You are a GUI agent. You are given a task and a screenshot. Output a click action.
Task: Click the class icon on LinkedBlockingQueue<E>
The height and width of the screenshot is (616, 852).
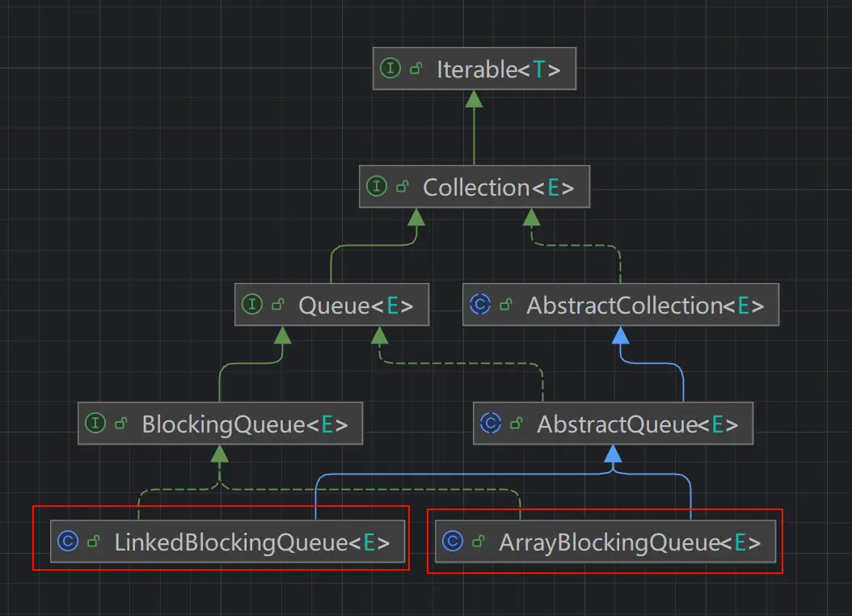coord(68,541)
